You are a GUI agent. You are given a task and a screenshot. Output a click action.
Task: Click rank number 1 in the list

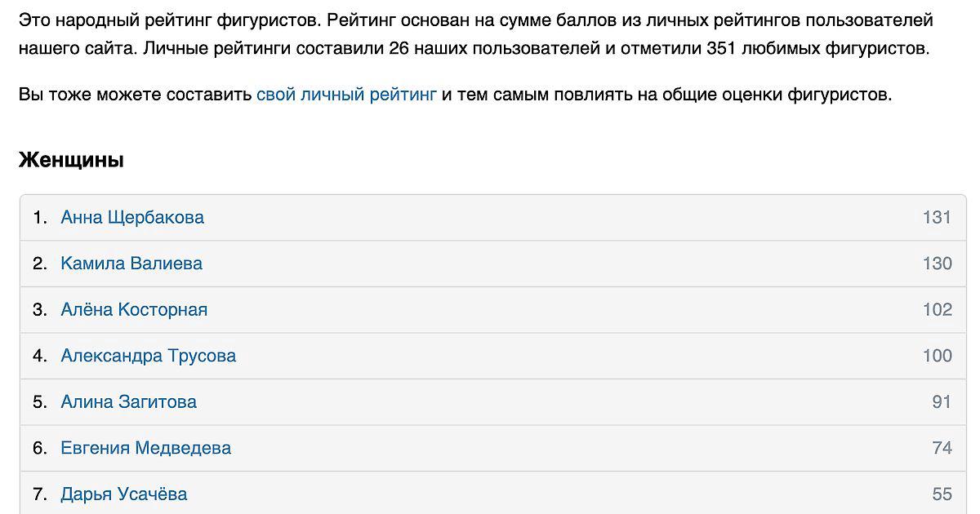[x=39, y=218]
